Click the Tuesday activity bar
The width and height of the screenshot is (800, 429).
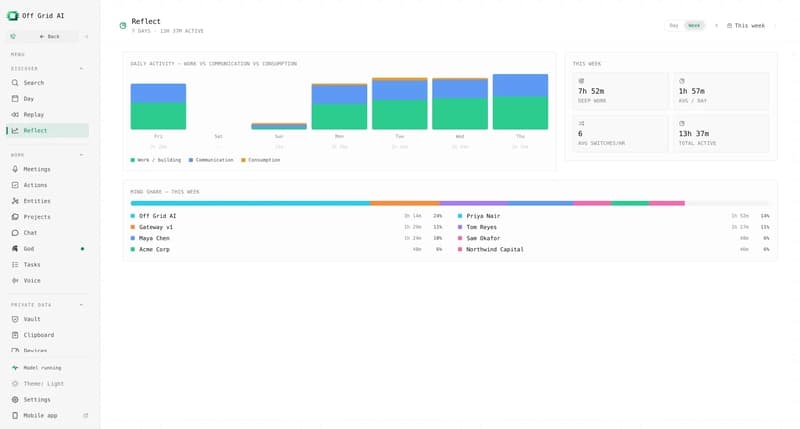tap(399, 104)
